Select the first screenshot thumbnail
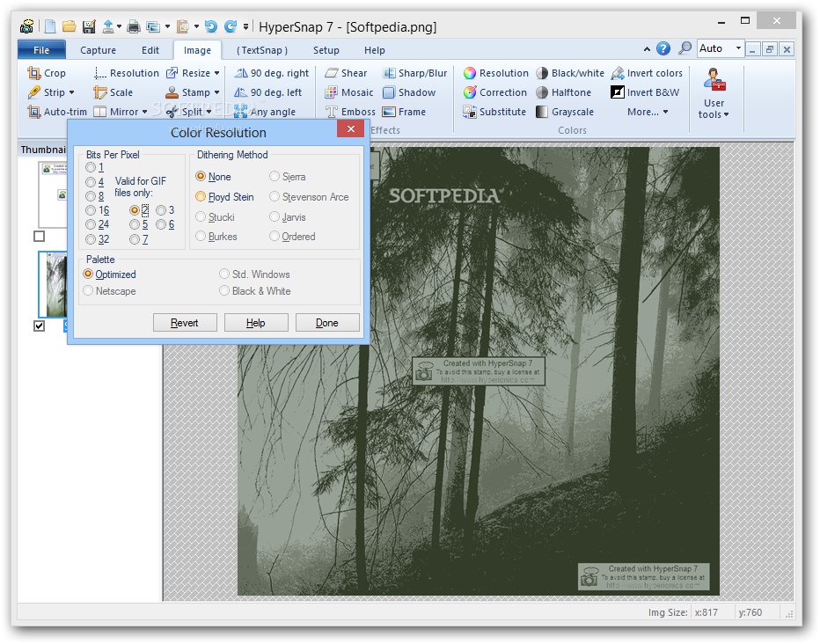The height and width of the screenshot is (644, 820). pyautogui.click(x=54, y=194)
